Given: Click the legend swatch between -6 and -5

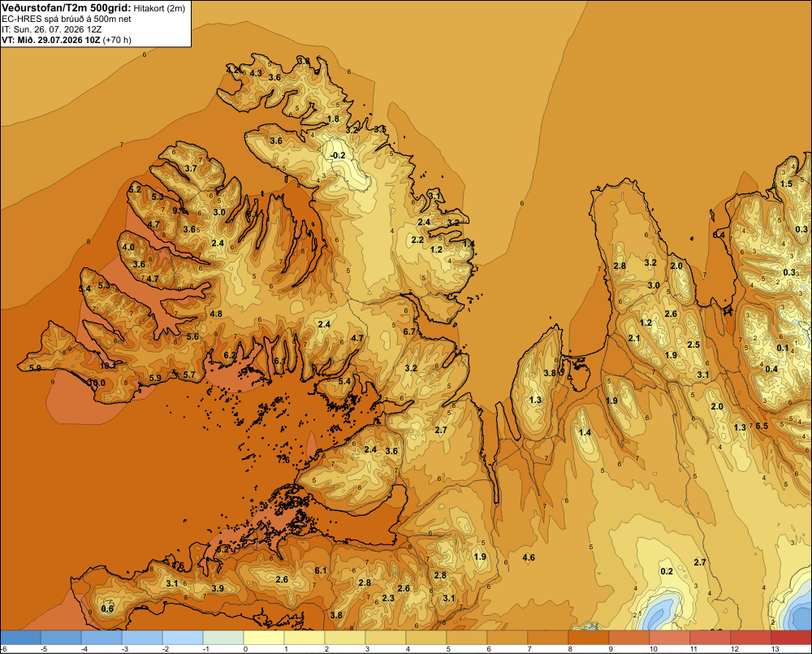Looking at the screenshot, I should (20, 637).
